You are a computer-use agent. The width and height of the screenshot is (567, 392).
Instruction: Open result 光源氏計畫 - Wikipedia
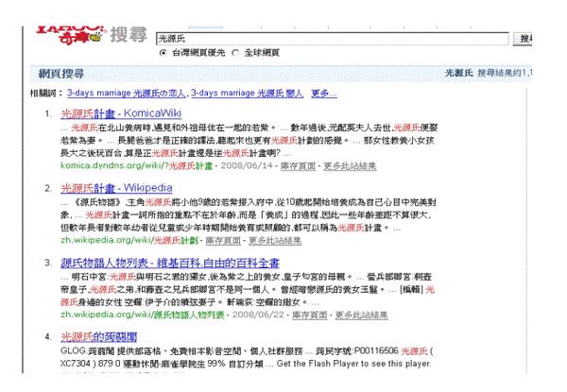point(116,188)
